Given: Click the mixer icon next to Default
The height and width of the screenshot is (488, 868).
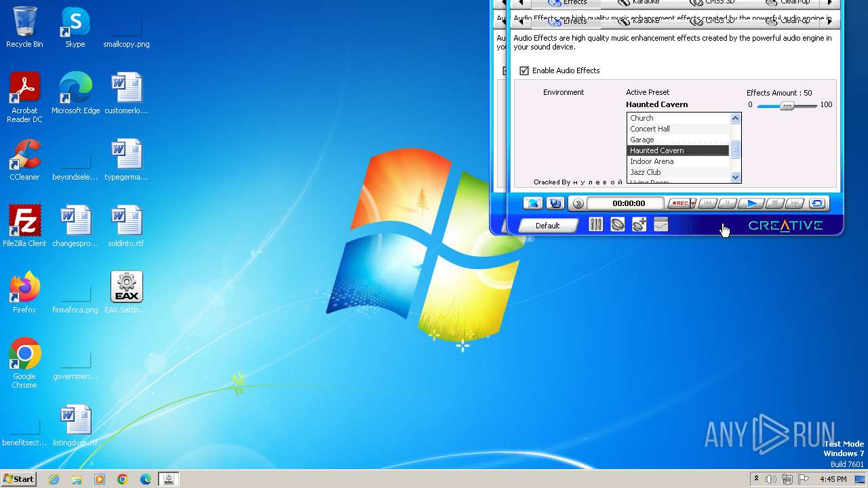Looking at the screenshot, I should click(x=595, y=225).
